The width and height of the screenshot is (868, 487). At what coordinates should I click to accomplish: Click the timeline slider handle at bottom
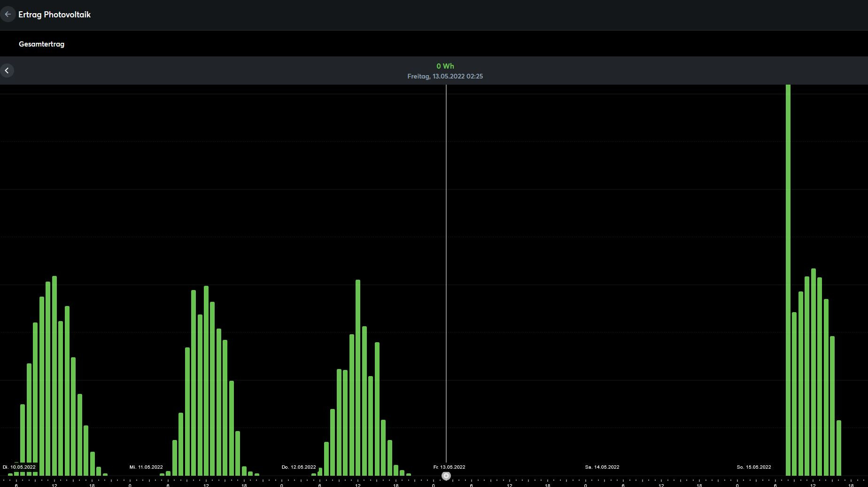click(446, 476)
